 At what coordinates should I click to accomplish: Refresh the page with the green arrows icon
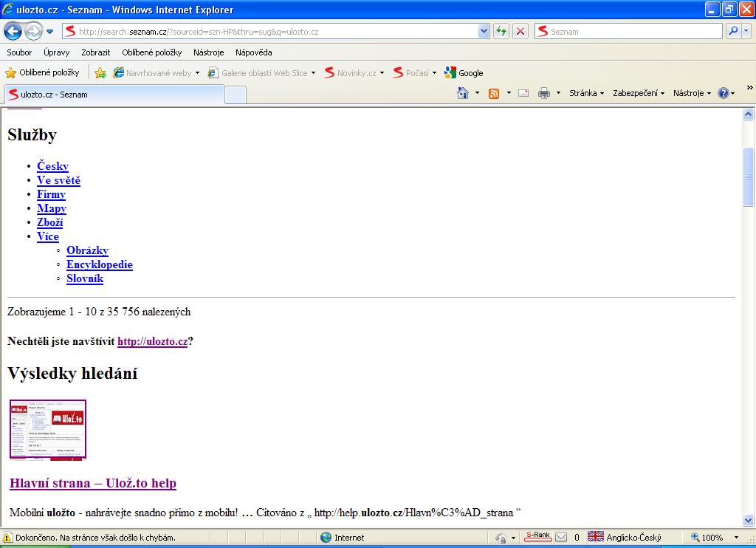501,31
